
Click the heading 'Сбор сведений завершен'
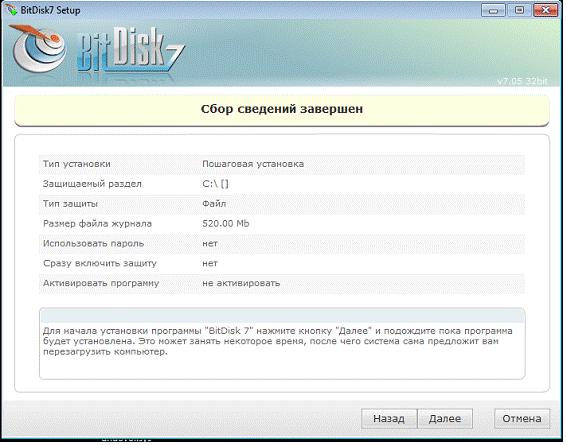pyautogui.click(x=282, y=109)
